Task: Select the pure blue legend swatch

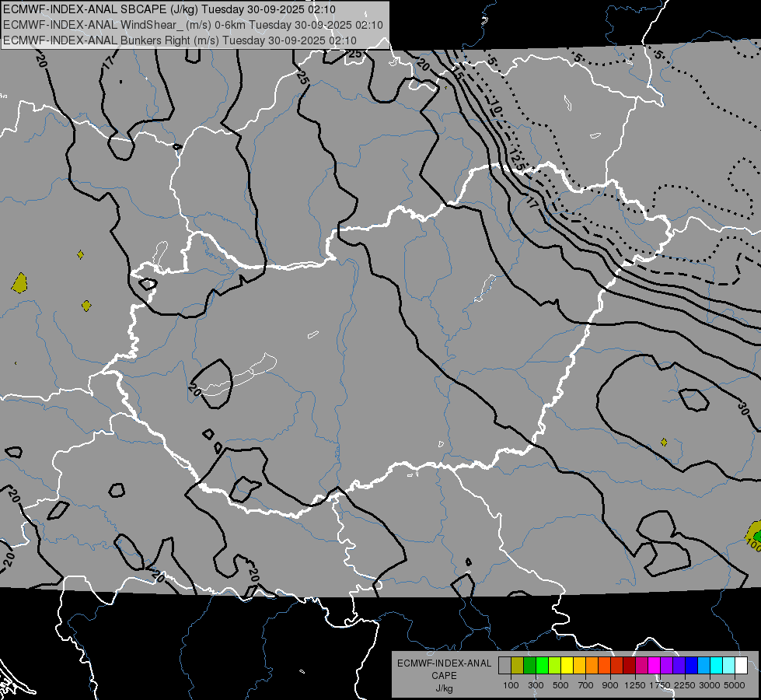Action: tap(691, 665)
